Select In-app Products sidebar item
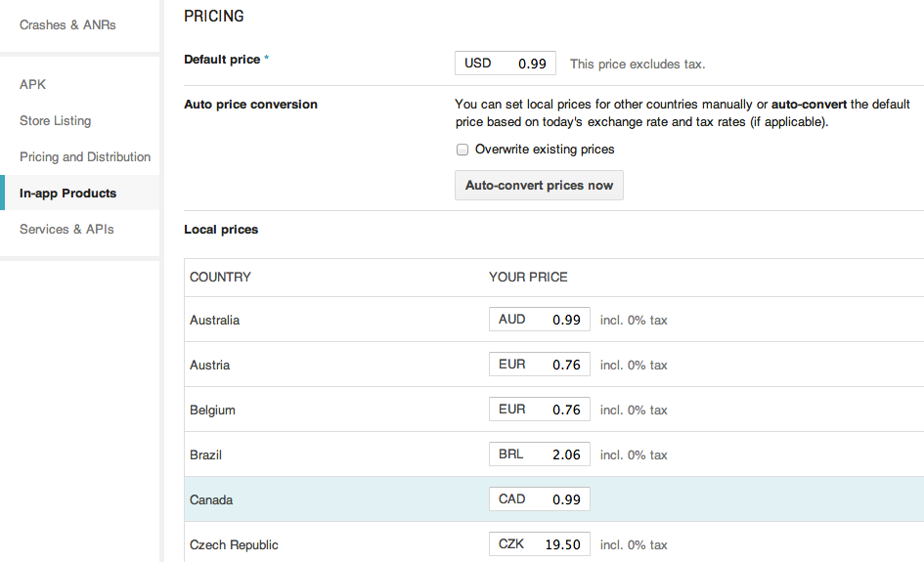The width and height of the screenshot is (924, 562). pos(67,194)
